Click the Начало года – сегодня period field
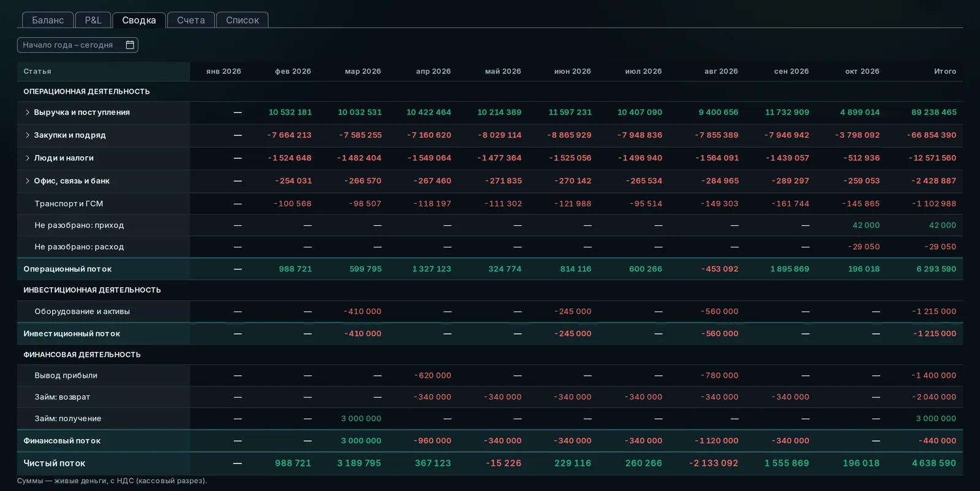This screenshot has height=491, width=980. (78, 45)
